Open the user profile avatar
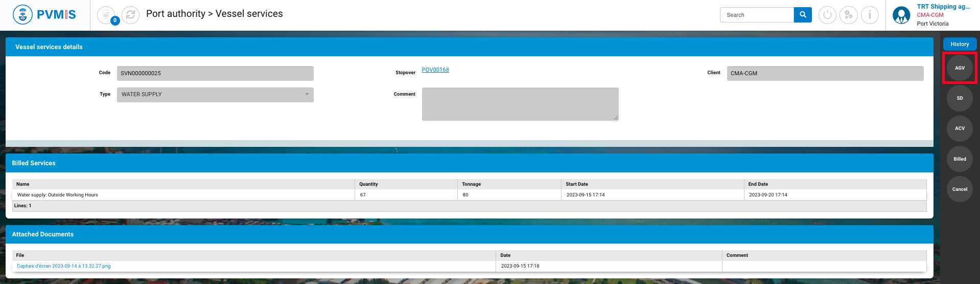Screen dimensions: 980x284 click(901, 15)
